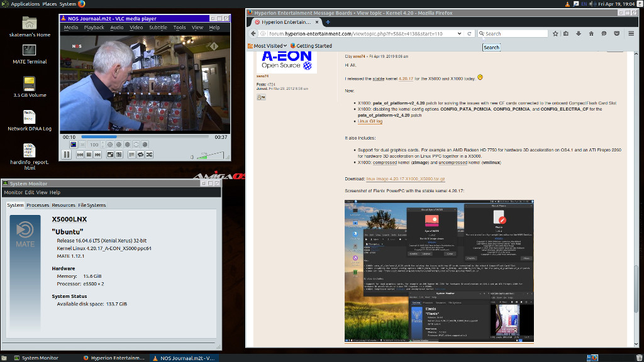Open VLC Video menu
Viewport: 644px width, 362px height.
tap(136, 28)
